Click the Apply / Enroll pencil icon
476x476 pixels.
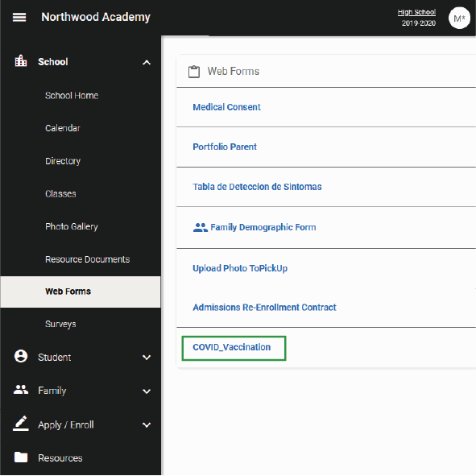(21, 424)
